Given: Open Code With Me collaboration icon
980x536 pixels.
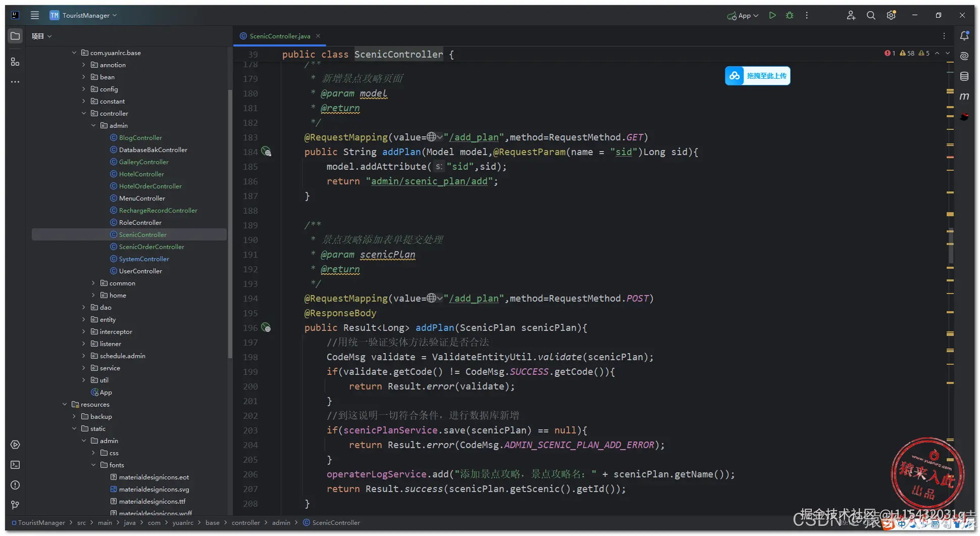Looking at the screenshot, I should click(x=851, y=15).
